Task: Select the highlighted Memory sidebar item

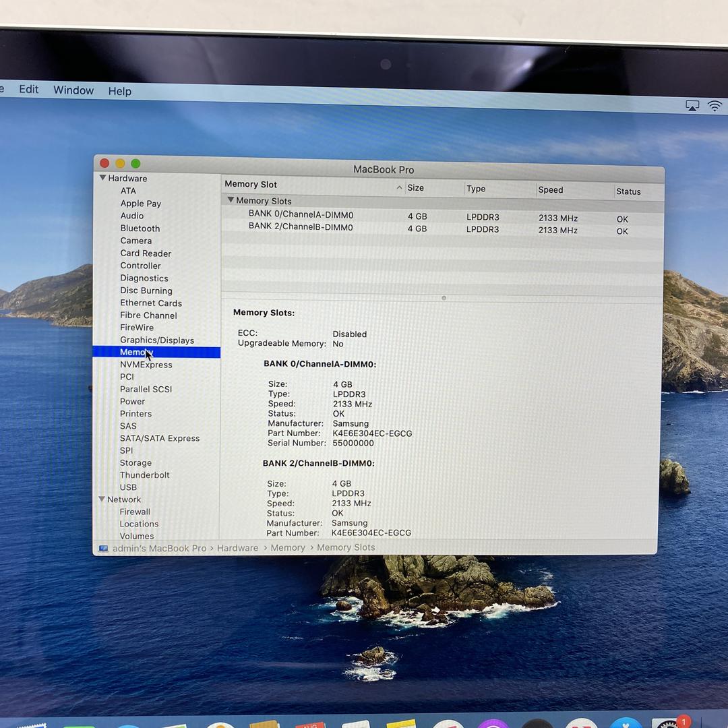Action: coord(156,353)
